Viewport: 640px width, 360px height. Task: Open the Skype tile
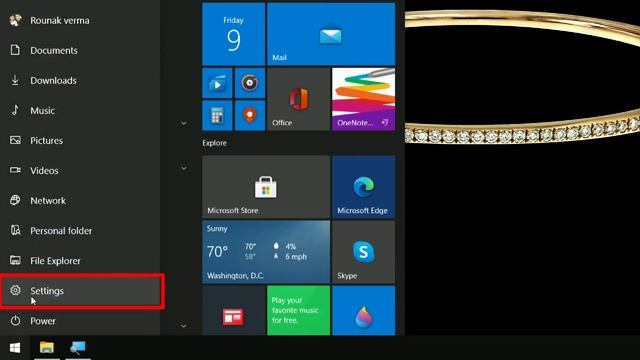coord(364,252)
